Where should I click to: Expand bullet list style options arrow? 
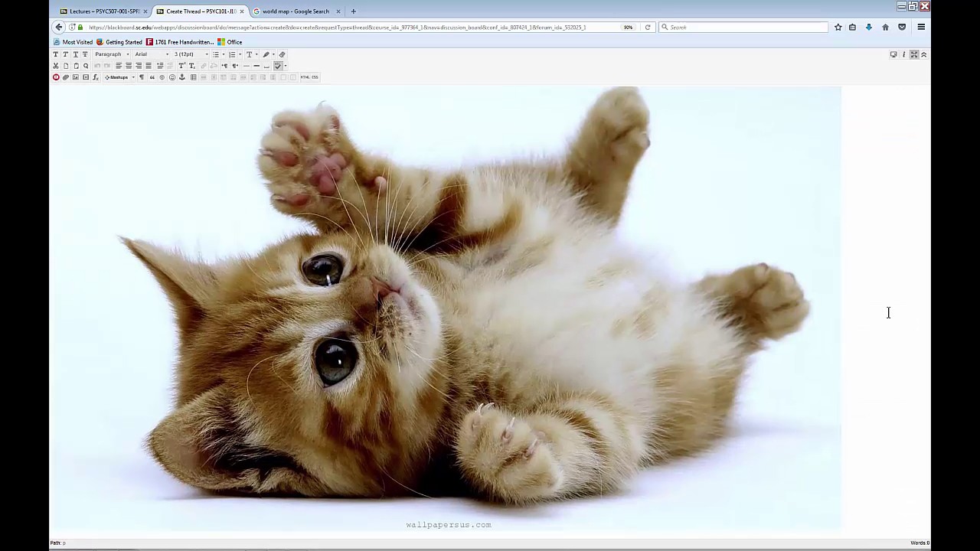(x=223, y=54)
